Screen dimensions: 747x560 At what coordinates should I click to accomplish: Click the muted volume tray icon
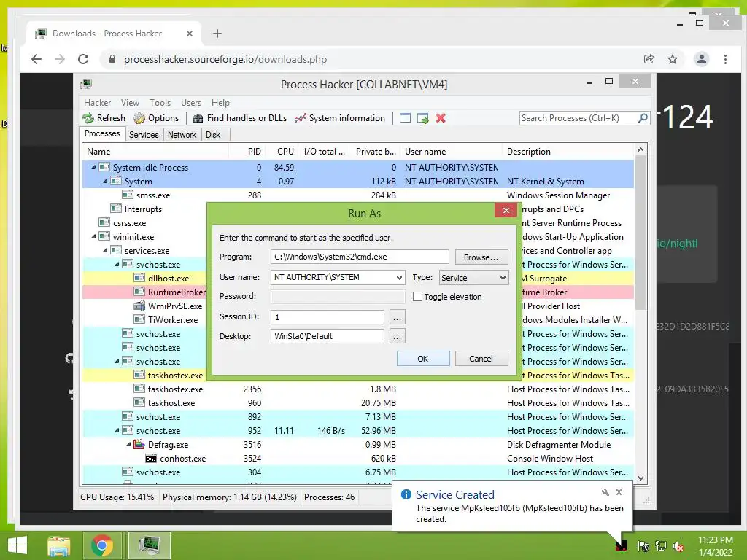pyautogui.click(x=678, y=546)
